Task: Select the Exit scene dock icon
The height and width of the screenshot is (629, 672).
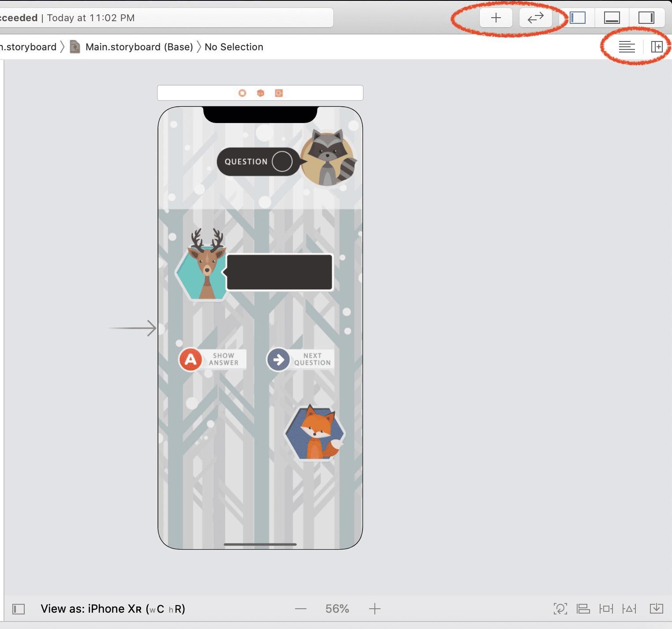Action: coord(279,93)
